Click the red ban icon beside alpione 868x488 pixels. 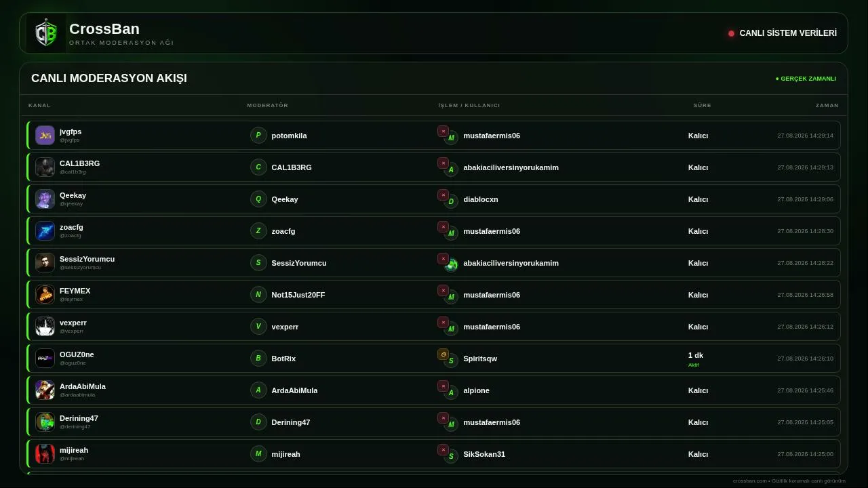pyautogui.click(x=443, y=386)
